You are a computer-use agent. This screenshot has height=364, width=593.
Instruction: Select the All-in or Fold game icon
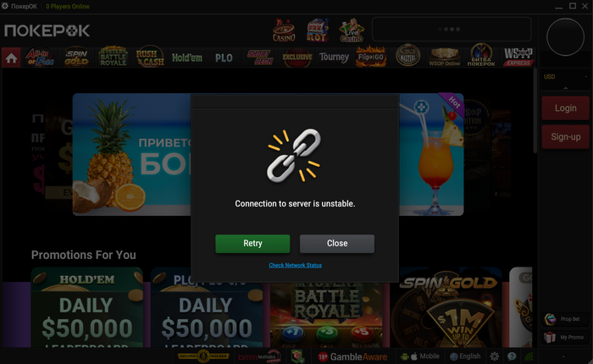[x=39, y=58]
